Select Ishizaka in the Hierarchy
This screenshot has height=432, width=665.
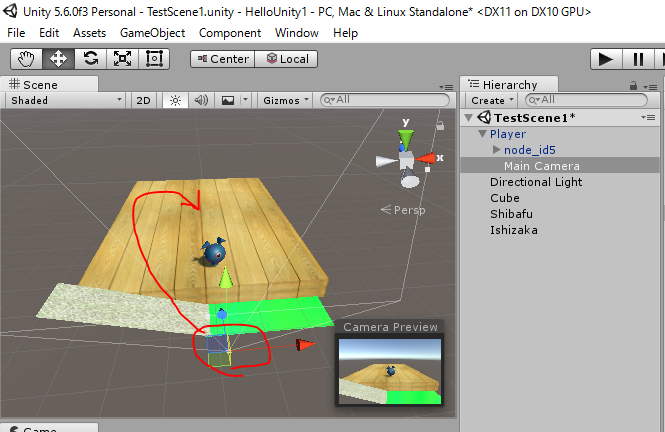click(x=514, y=230)
